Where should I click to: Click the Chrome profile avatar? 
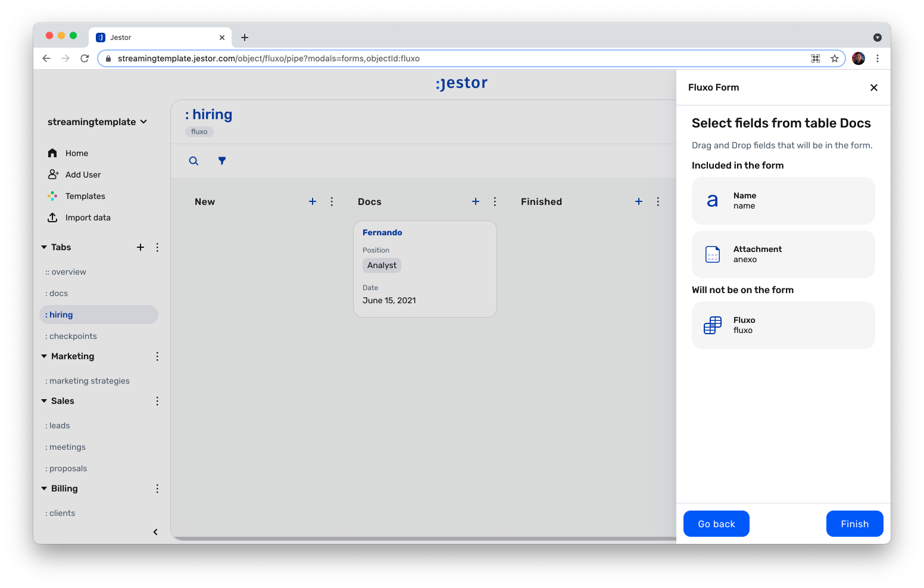(x=859, y=58)
